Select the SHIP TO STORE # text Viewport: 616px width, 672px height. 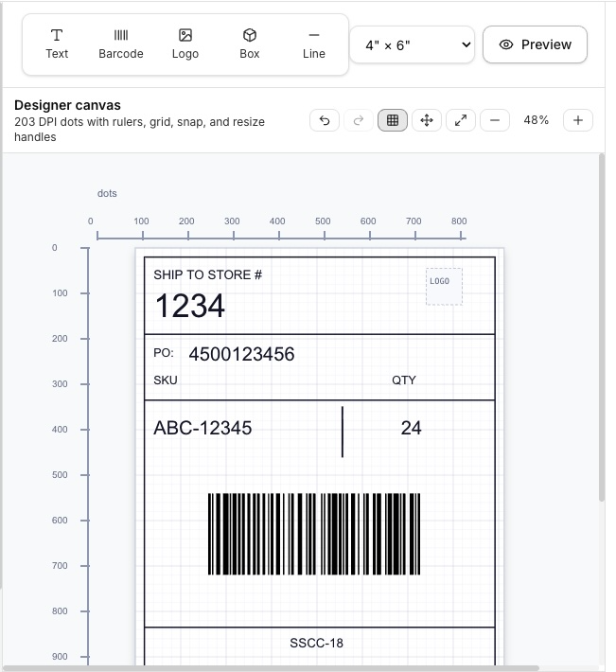208,274
